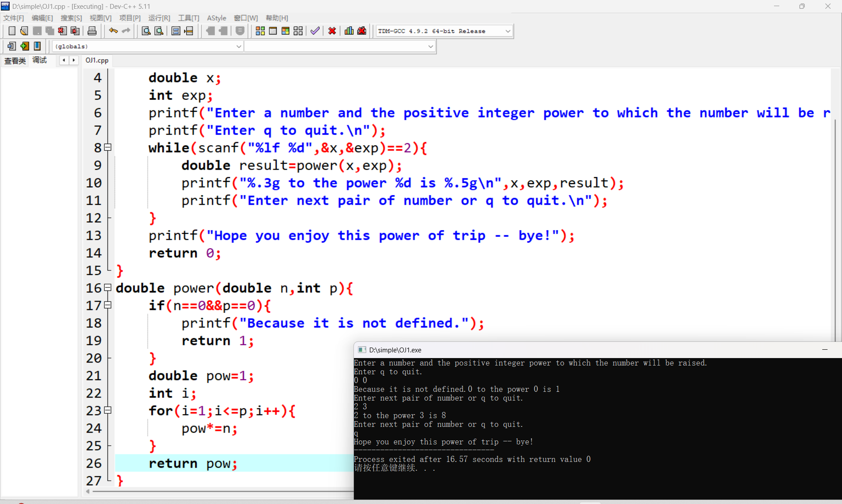Click the Open file icon
Image resolution: width=842 pixels, height=504 pixels.
[24, 31]
